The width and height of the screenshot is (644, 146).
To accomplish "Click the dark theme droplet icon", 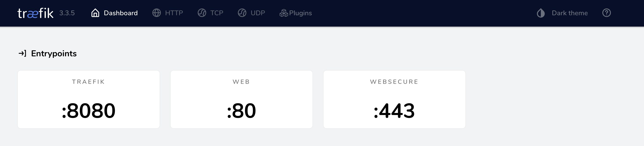I will click(x=541, y=13).
